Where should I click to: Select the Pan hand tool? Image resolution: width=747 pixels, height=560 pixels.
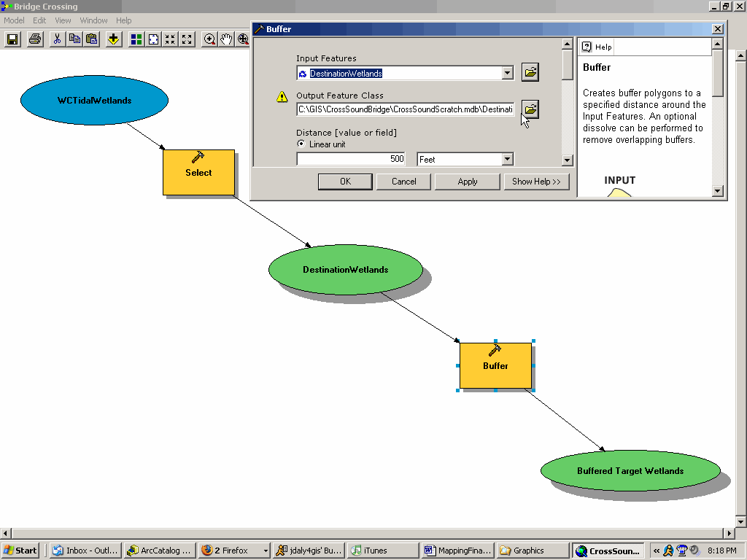[x=226, y=39]
